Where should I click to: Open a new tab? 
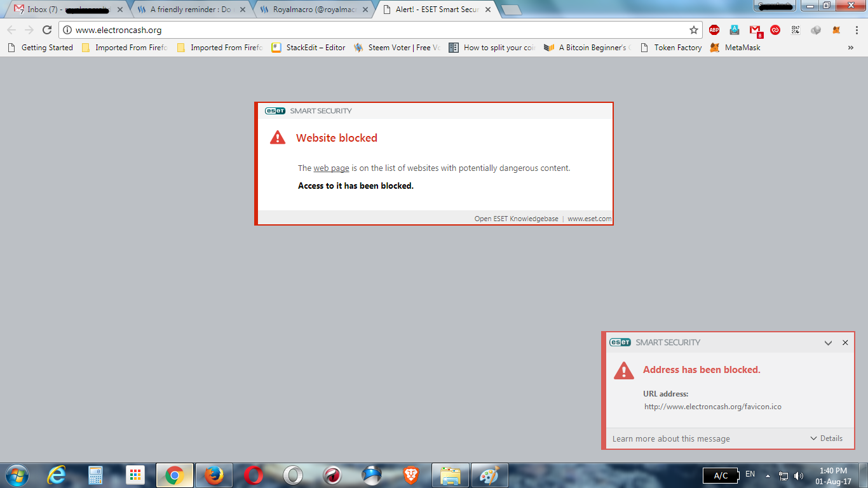coord(512,10)
